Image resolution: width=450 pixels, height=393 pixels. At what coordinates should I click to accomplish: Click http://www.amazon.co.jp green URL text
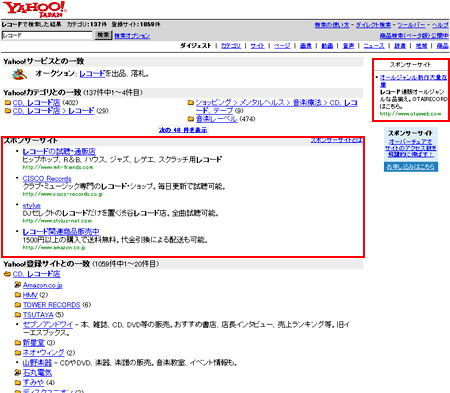(x=54, y=248)
